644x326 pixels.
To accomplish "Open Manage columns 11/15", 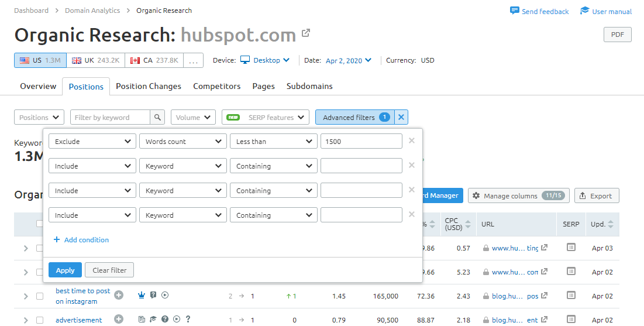I will click(519, 195).
